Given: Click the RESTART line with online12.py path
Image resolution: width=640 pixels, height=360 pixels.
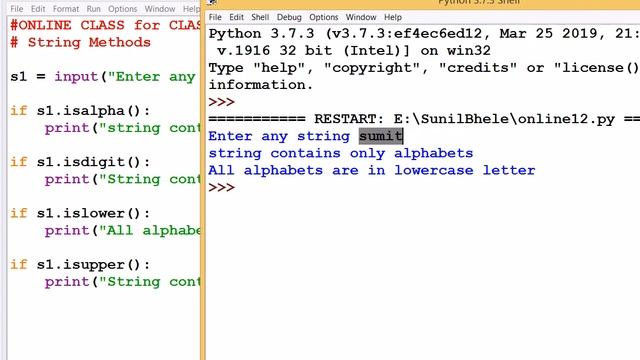Looking at the screenshot, I should [424, 119].
